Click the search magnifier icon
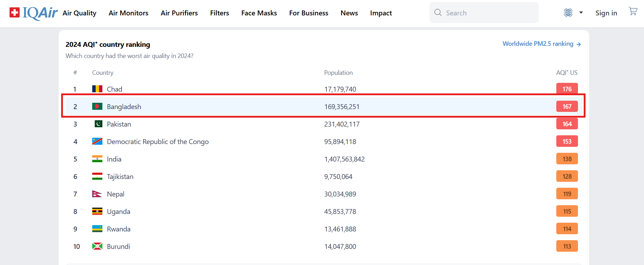The height and width of the screenshot is (265, 644). (x=438, y=13)
